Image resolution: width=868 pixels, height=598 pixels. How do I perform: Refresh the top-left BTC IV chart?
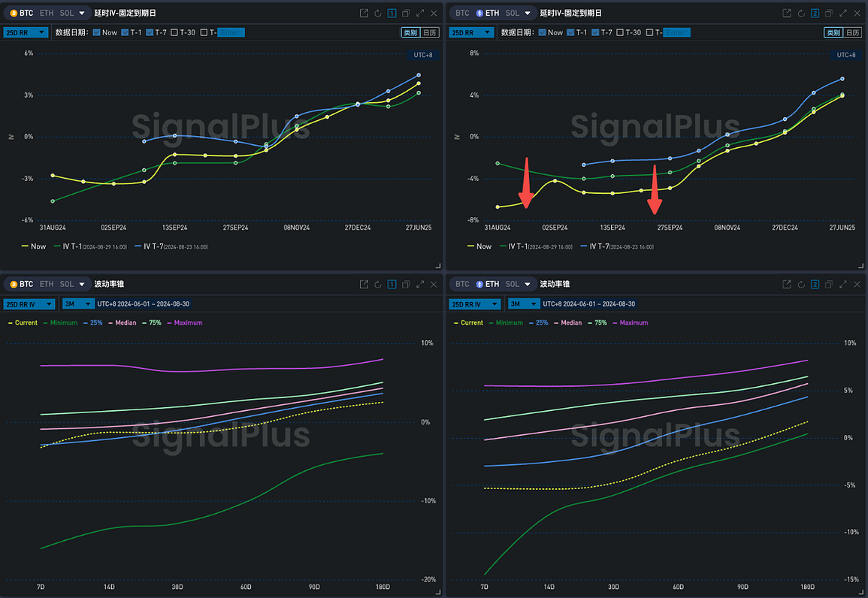point(378,14)
